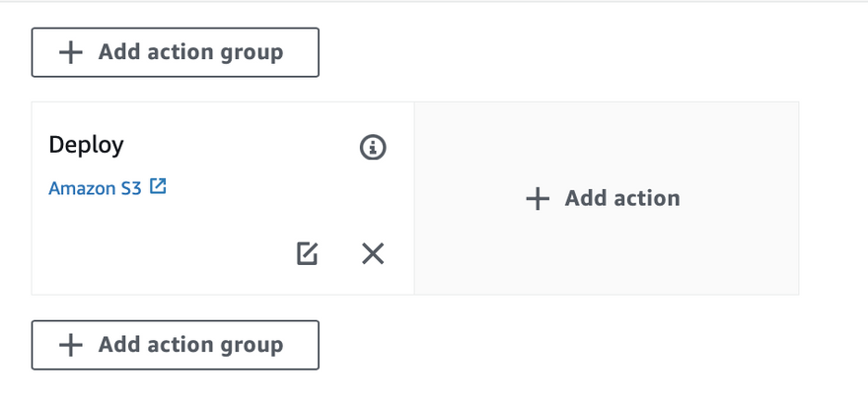Follow the Amazon S3 provider link

96,188
